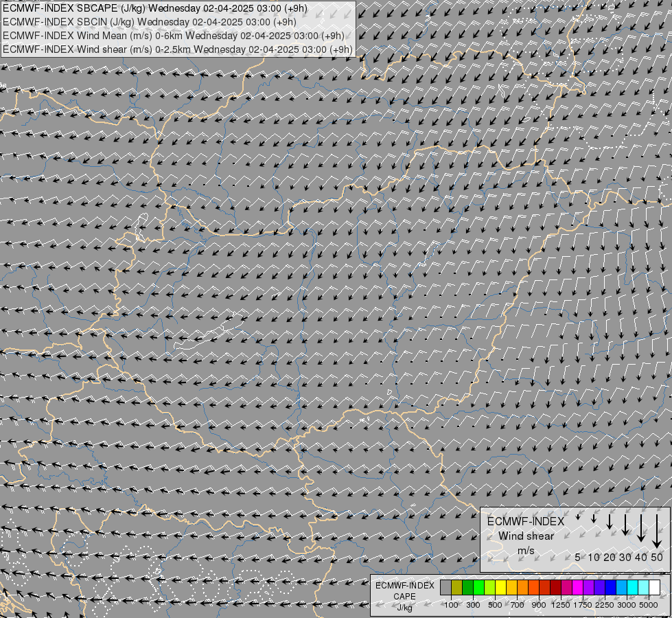Screen dimensions: 672x618
Task: Click the '40' label in the shear legend
Action: pos(641,558)
